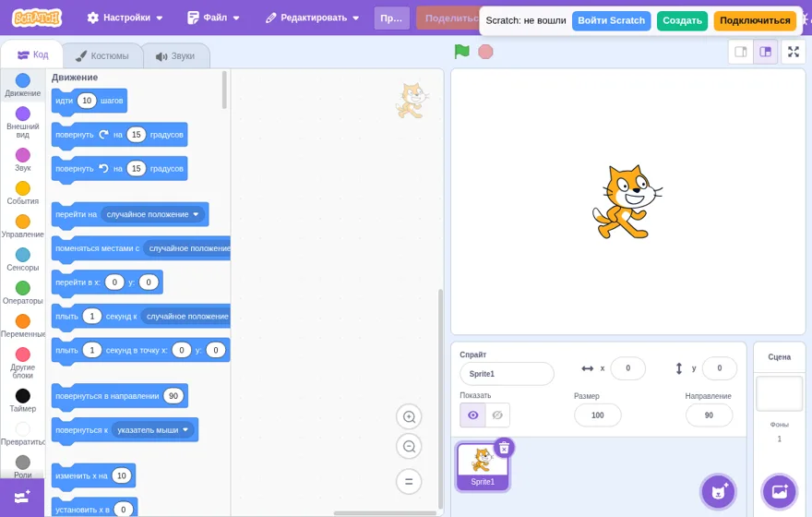Image resolution: width=812 pixels, height=517 pixels.
Task: Click the Направление field showing 90
Action: tap(709, 415)
